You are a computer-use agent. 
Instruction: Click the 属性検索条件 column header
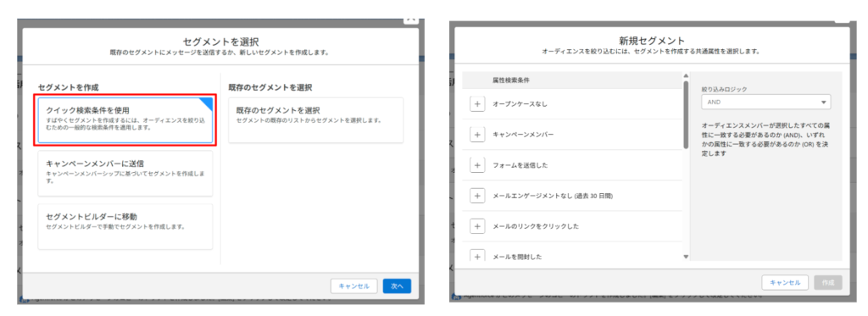pos(510,80)
